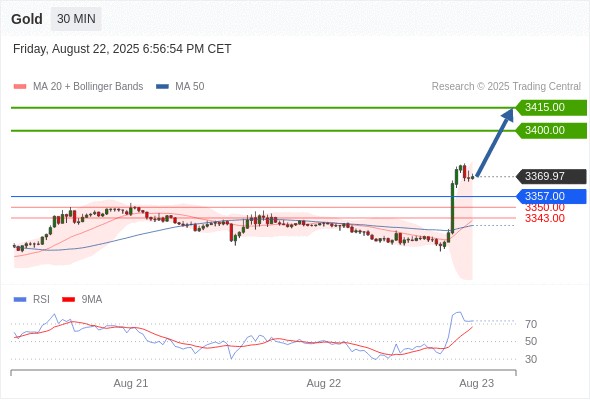Click the 3350.00 red support label

[545, 208]
